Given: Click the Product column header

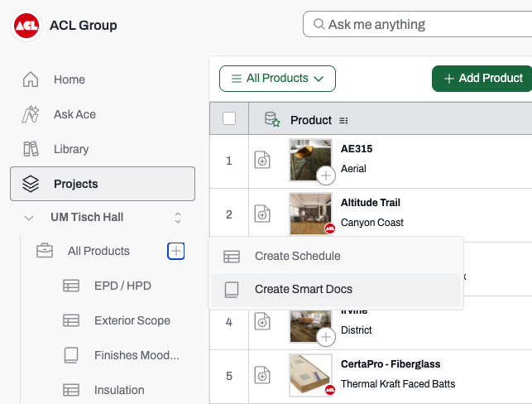Looking at the screenshot, I should pos(311,120).
